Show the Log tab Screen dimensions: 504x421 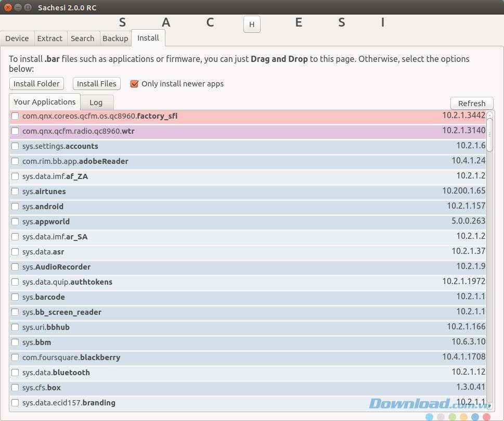96,103
